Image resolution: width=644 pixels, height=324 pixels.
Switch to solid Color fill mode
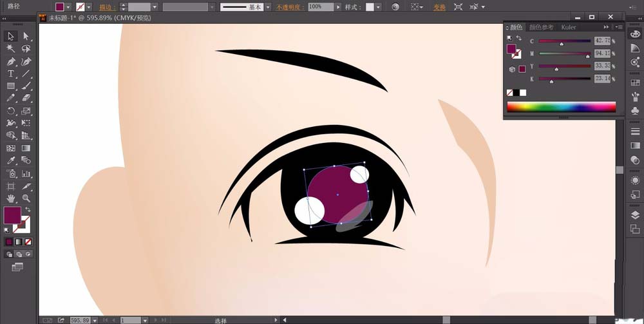[x=9, y=242]
